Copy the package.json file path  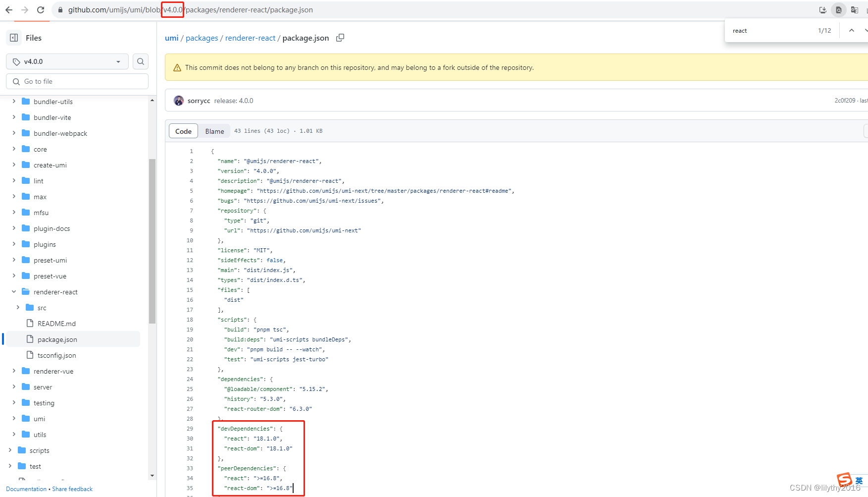click(340, 38)
